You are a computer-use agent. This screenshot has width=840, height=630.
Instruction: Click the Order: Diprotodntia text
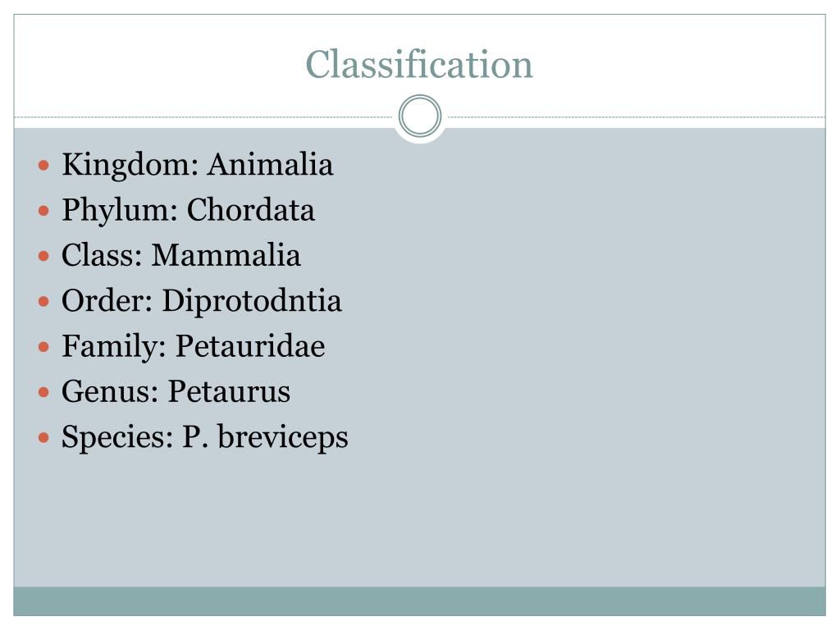point(201,300)
